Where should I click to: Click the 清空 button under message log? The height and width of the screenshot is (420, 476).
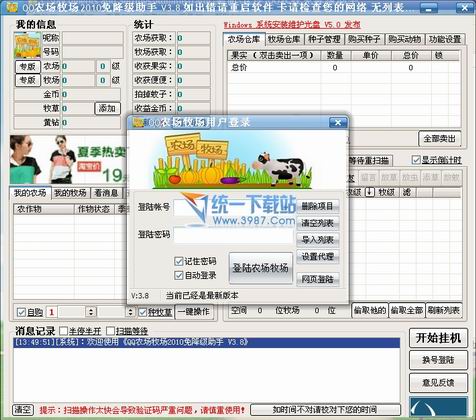(x=23, y=409)
